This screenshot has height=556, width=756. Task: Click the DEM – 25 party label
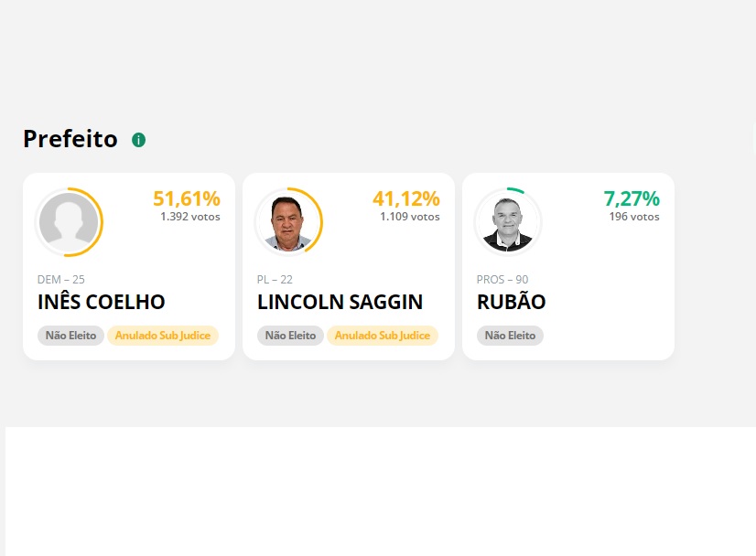(x=61, y=280)
